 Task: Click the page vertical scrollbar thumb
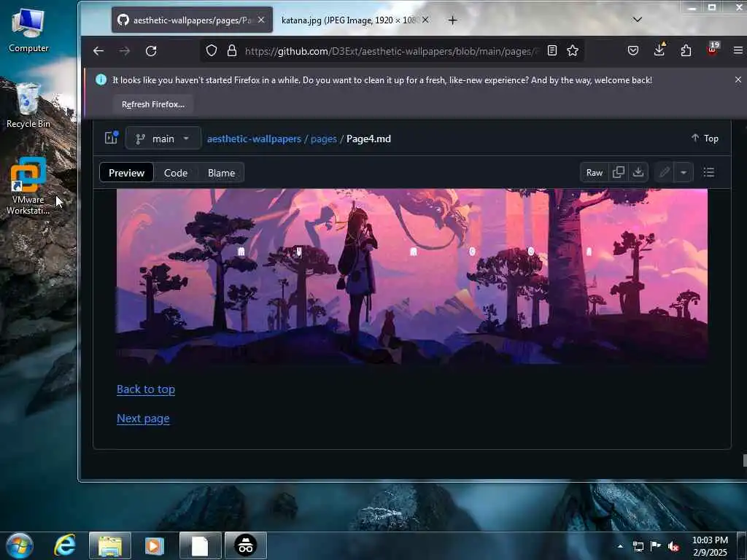(745, 460)
